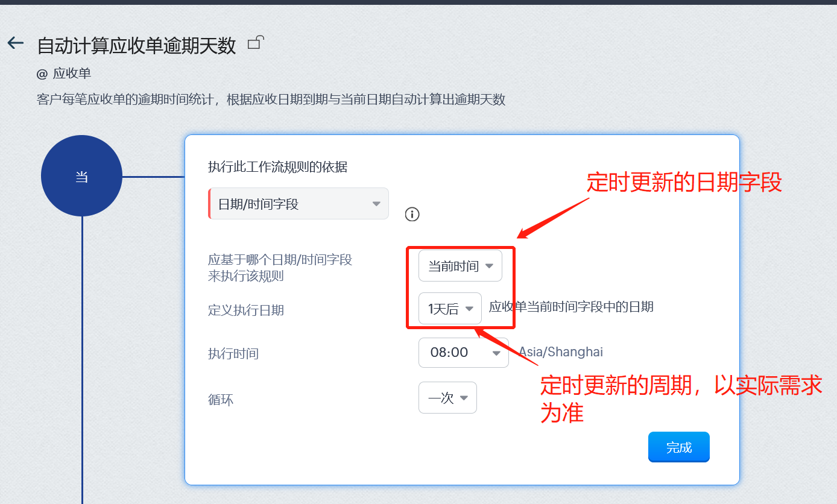The width and height of the screenshot is (837, 504).
Task: Select the blue 当 circle node
Action: click(81, 176)
